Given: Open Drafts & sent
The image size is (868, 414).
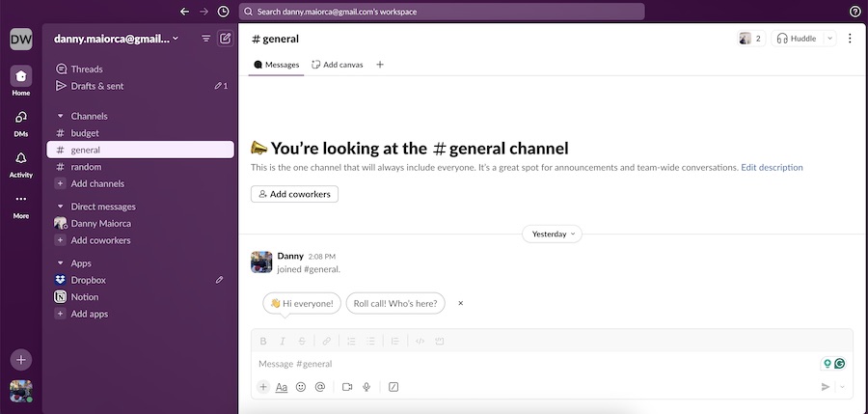Looking at the screenshot, I should [140, 86].
